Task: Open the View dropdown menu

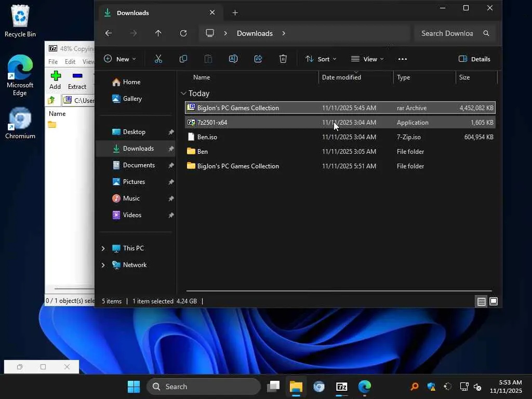Action: pyautogui.click(x=367, y=59)
